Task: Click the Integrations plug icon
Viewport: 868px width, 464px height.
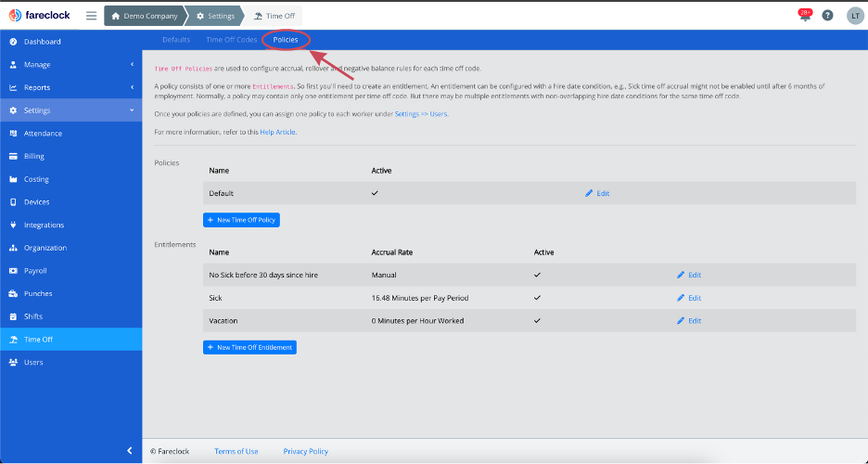Action: (13, 225)
